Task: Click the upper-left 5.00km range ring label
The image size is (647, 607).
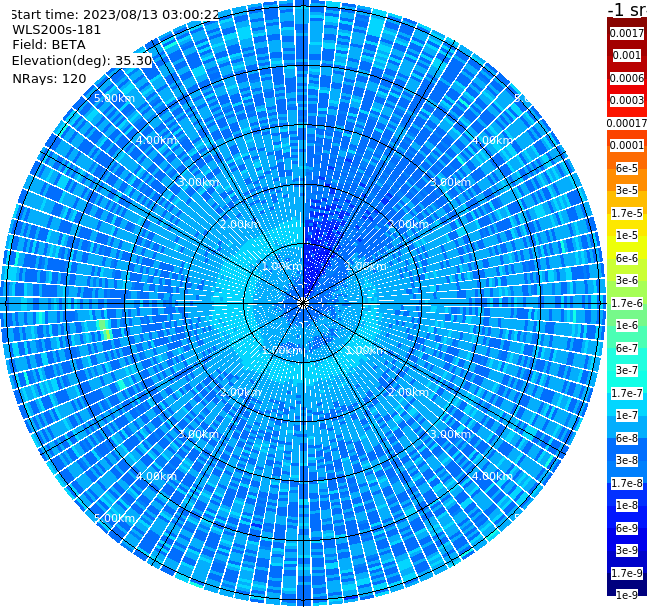Action: point(114,98)
